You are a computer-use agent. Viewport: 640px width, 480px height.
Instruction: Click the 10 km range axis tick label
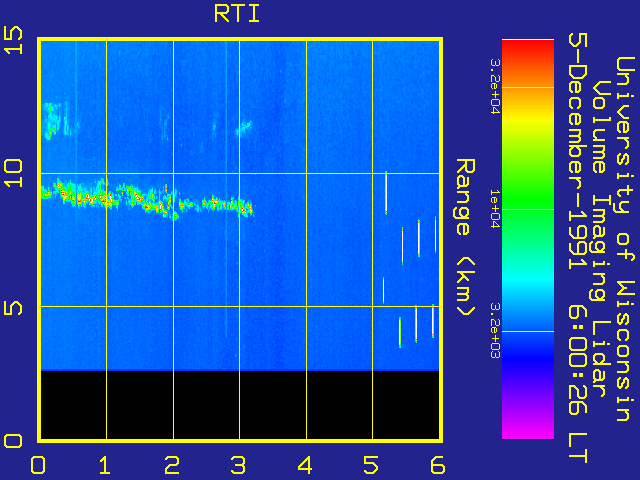[x=13, y=173]
